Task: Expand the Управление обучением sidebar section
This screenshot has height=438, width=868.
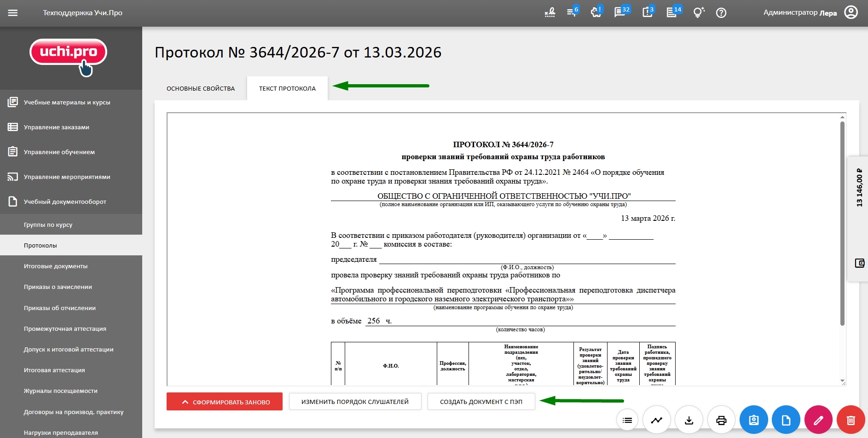Action: click(x=59, y=152)
